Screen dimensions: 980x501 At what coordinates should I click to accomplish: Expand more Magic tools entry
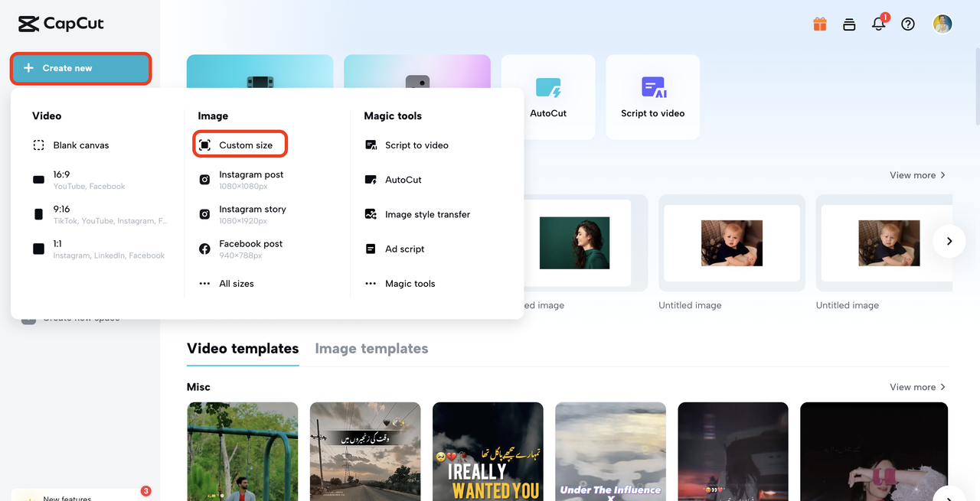click(400, 284)
